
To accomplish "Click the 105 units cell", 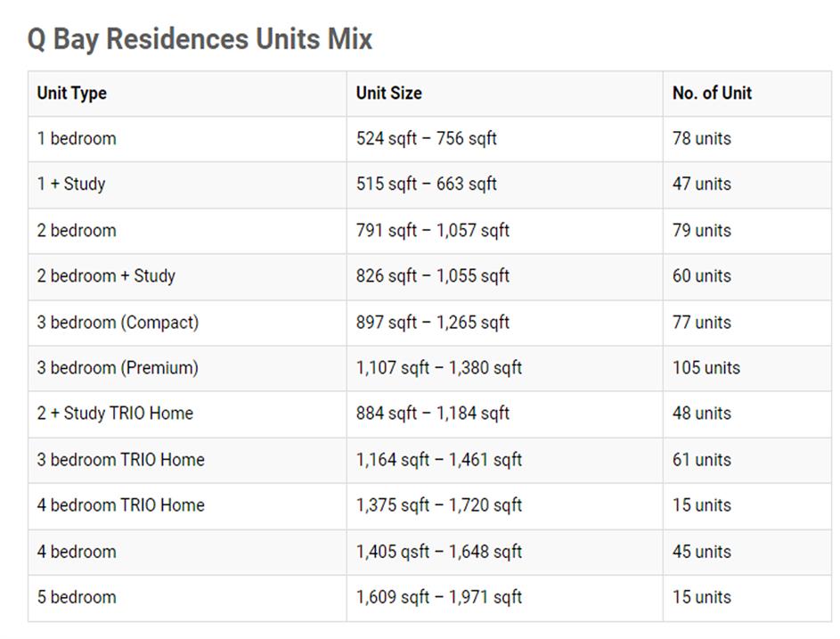I will pos(705,367).
